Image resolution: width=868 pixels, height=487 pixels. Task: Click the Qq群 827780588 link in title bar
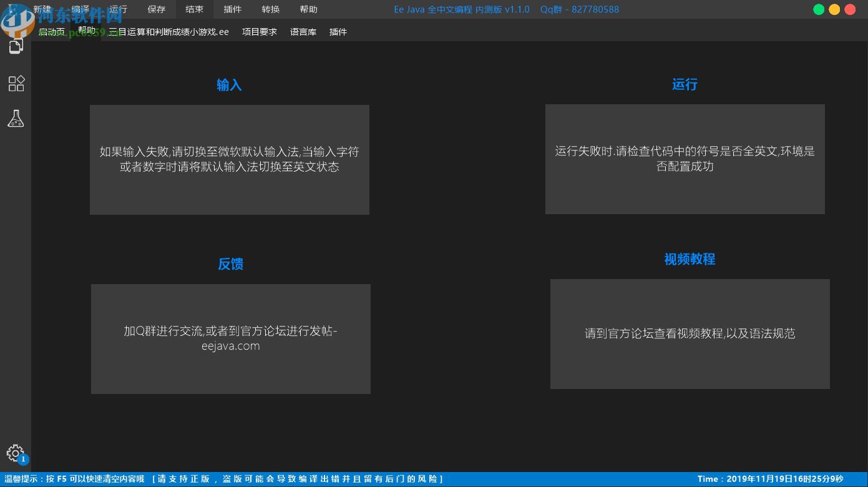pyautogui.click(x=580, y=9)
